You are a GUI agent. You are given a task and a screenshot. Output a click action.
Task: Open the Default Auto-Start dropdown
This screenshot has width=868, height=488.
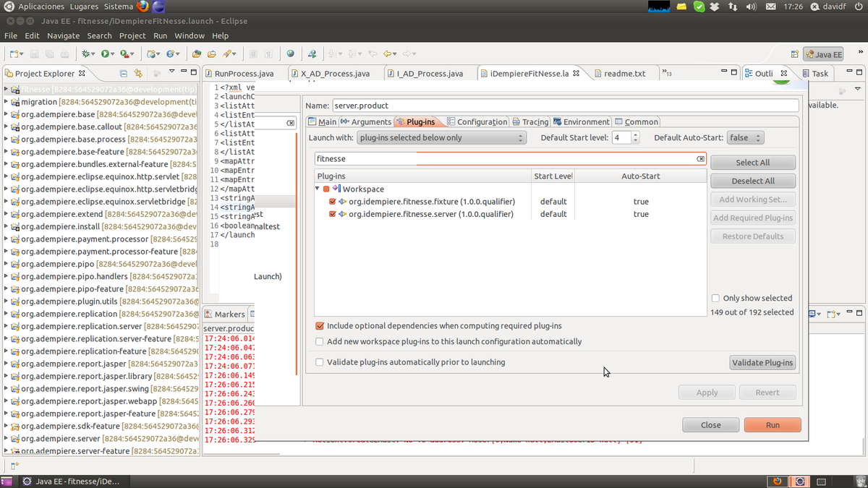click(746, 138)
